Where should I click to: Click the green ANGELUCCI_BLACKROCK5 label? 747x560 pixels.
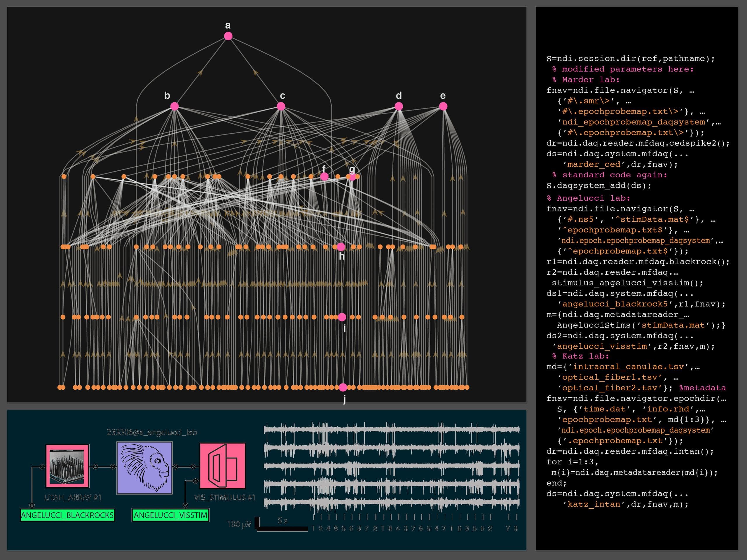click(67, 515)
